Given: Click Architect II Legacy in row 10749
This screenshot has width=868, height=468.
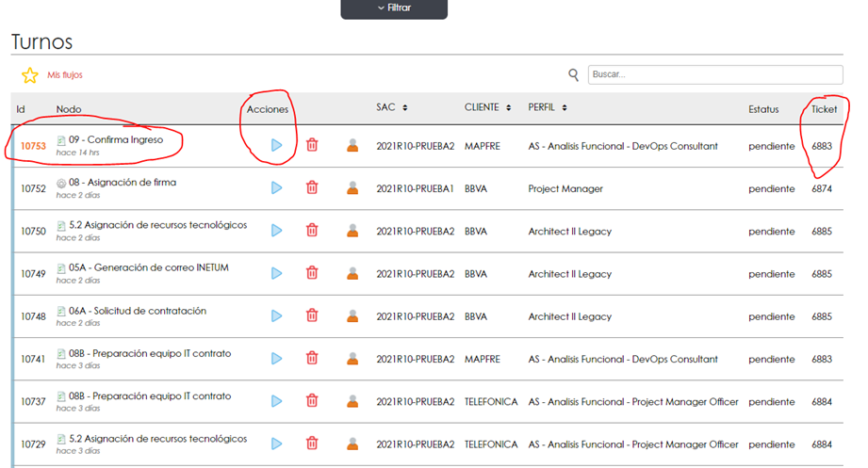Looking at the screenshot, I should click(569, 274).
